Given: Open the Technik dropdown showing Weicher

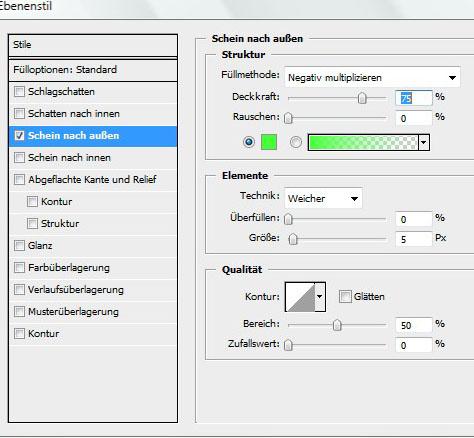Looking at the screenshot, I should [x=323, y=198].
